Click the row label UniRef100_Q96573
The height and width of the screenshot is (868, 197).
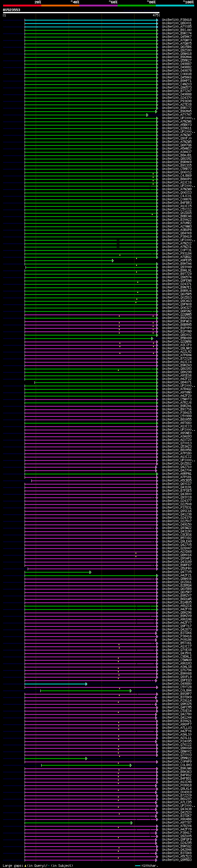coord(177,88)
